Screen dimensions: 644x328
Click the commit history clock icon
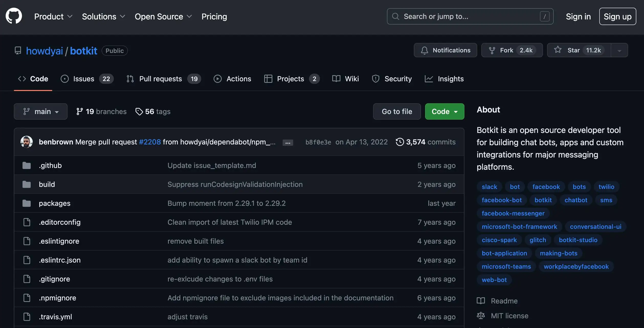(x=400, y=142)
